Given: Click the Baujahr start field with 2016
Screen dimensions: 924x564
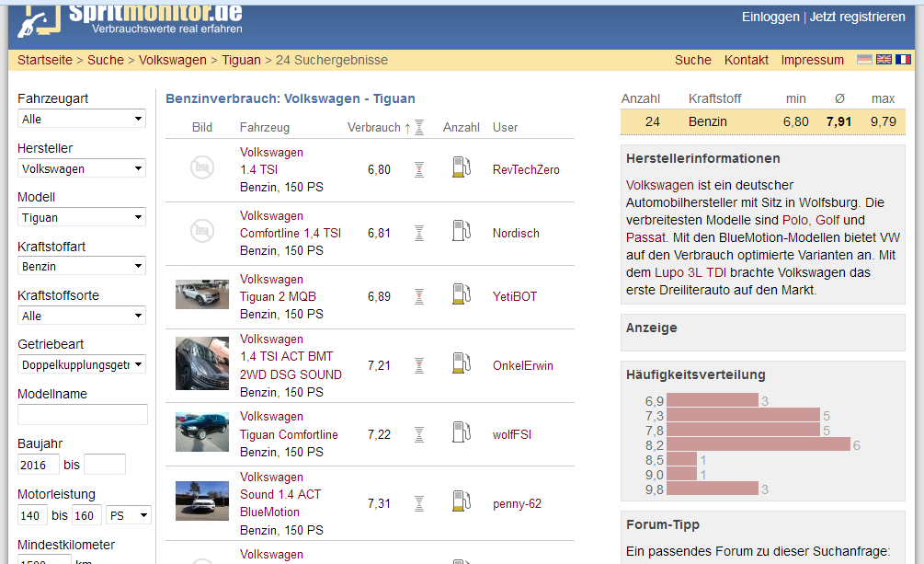Looking at the screenshot, I should click(x=39, y=465).
